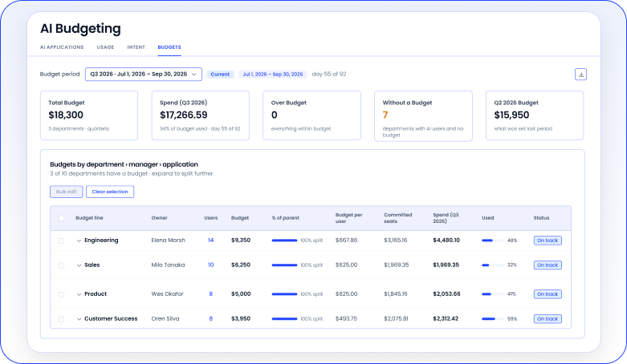Image resolution: width=627 pixels, height=364 pixels.
Task: Expand the Product budget line
Action: [x=79, y=294]
